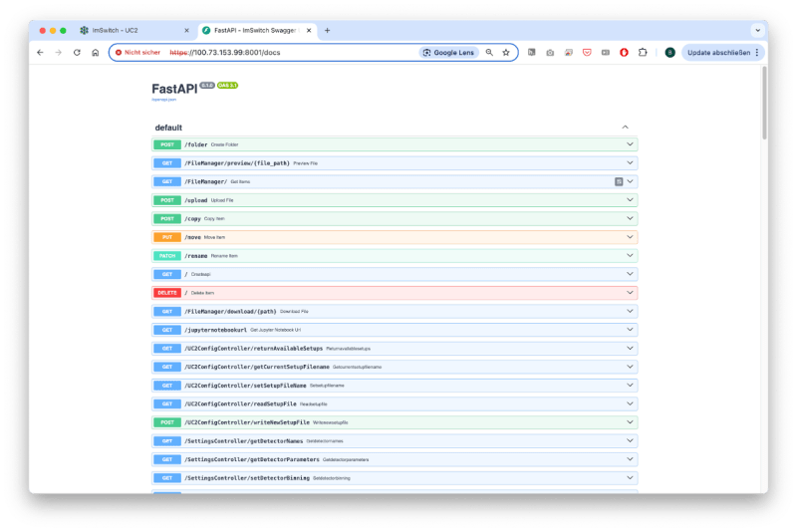The height and width of the screenshot is (532, 797).
Task: Click the /copy Copy Item path text
Action: point(204,218)
